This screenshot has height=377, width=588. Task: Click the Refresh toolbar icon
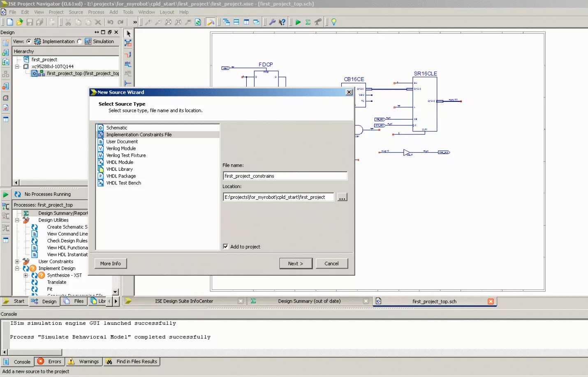(x=198, y=22)
